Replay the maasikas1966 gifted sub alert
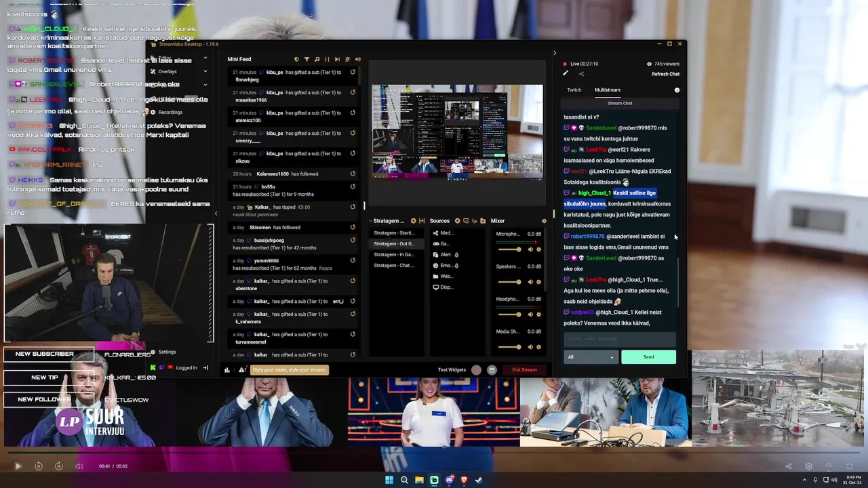 tap(353, 93)
